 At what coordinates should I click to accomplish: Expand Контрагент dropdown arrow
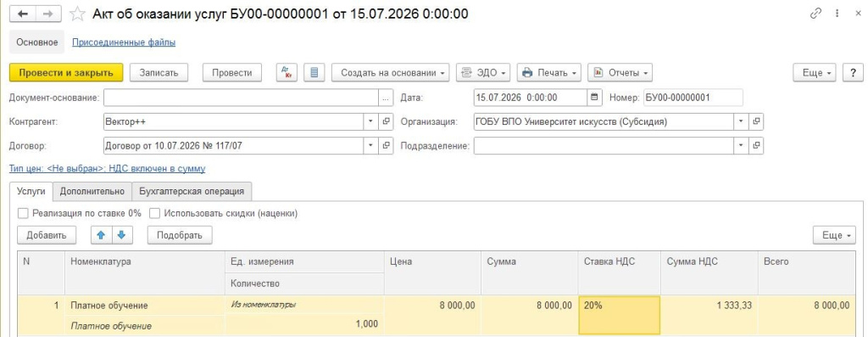[371, 122]
